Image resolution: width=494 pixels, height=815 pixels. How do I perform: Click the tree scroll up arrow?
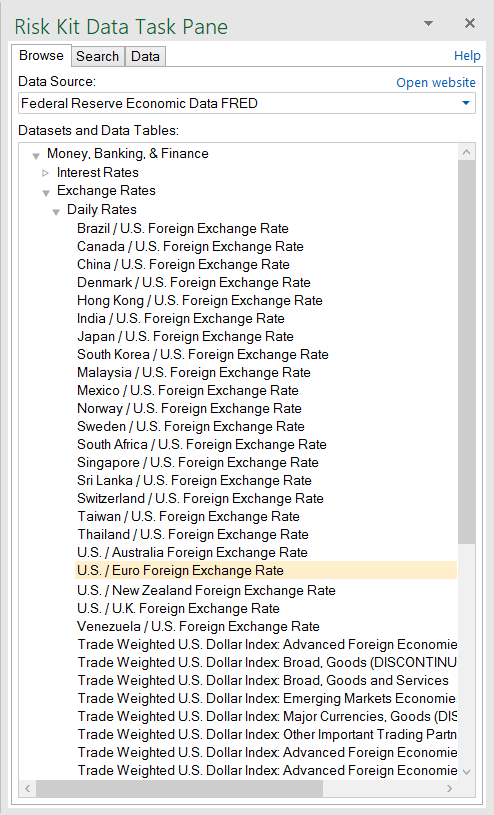coord(466,152)
